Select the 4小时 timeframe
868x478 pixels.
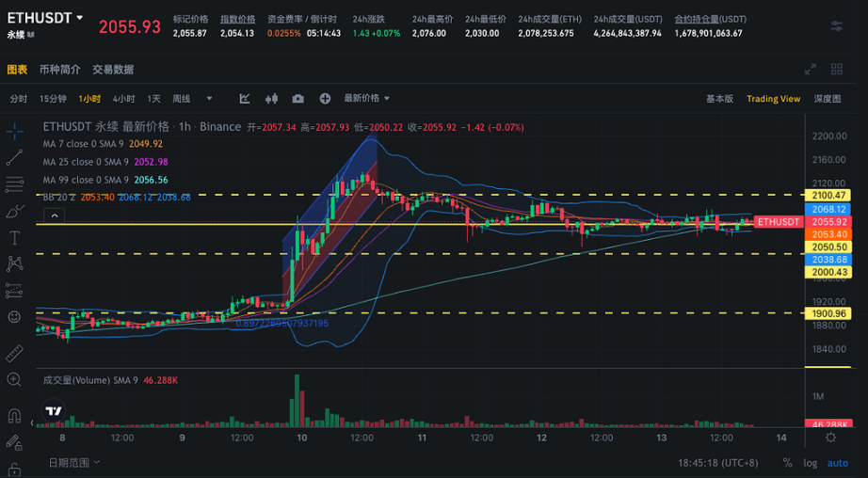coord(123,99)
